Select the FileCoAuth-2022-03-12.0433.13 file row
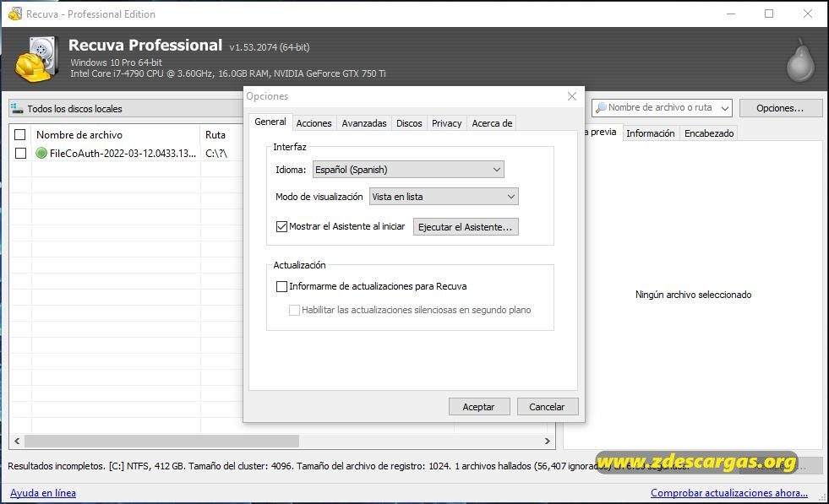Viewport: 829px width, 504px height. click(123, 154)
